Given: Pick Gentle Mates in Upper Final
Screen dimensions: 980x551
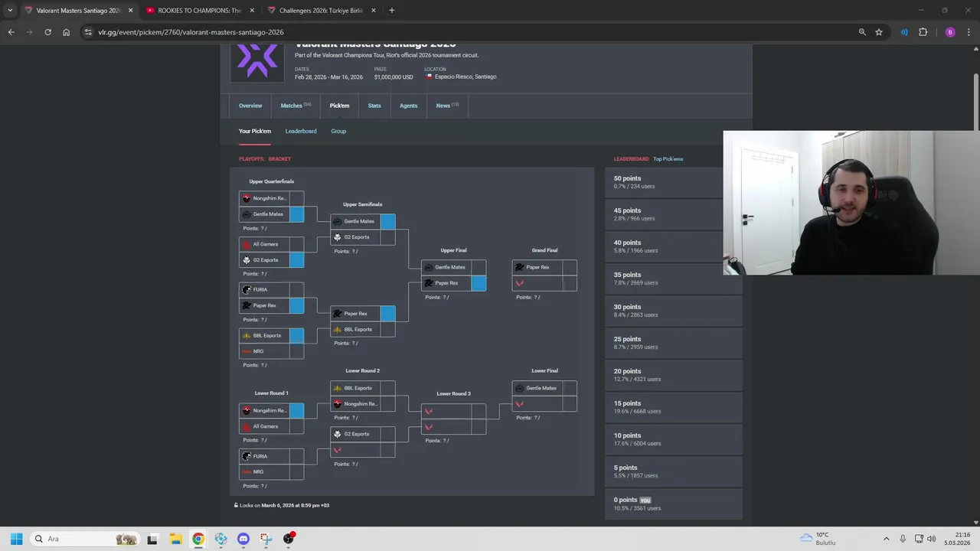Looking at the screenshot, I should click(x=453, y=267).
